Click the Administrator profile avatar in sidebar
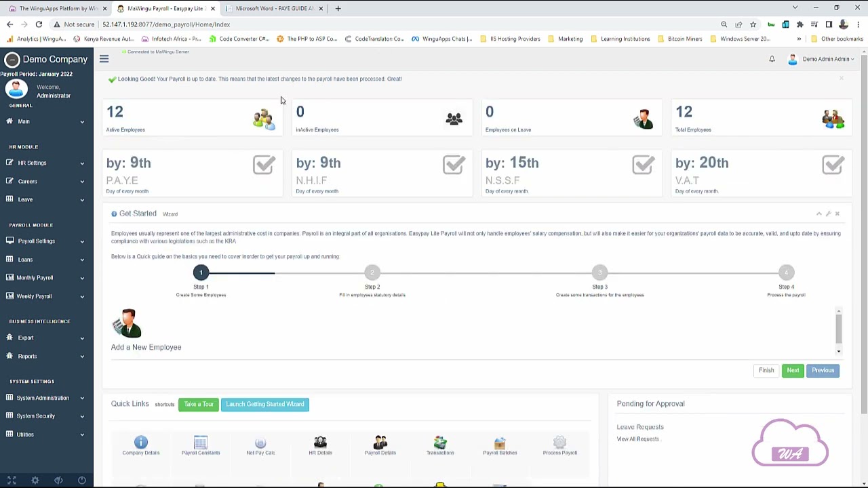 tap(16, 89)
